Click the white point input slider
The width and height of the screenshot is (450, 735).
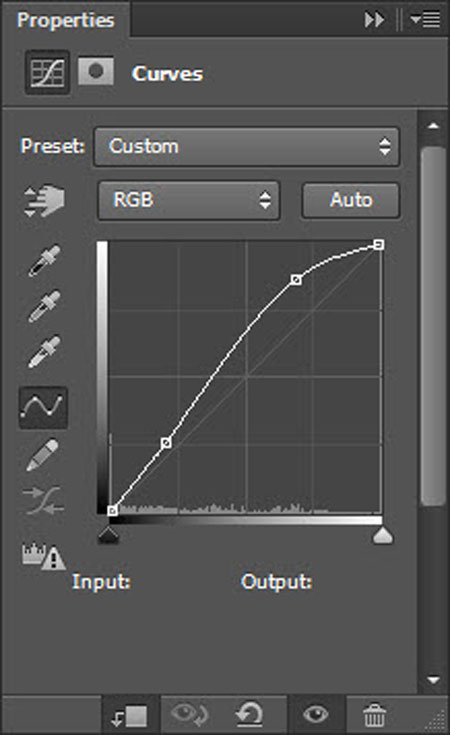pos(382,535)
